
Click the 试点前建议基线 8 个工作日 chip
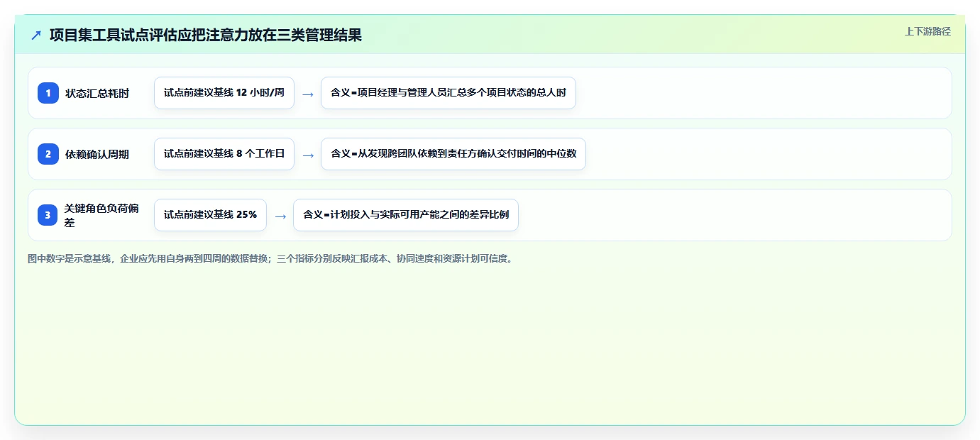pyautogui.click(x=224, y=154)
